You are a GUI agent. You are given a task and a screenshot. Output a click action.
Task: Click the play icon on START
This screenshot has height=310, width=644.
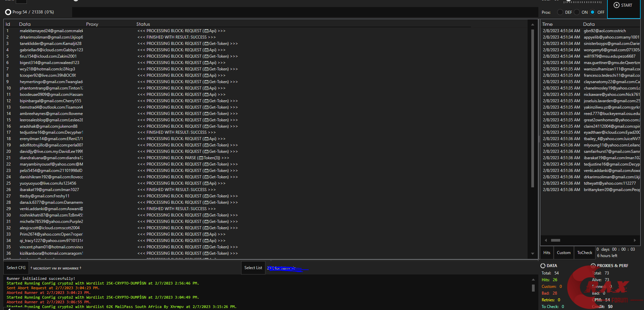click(616, 5)
